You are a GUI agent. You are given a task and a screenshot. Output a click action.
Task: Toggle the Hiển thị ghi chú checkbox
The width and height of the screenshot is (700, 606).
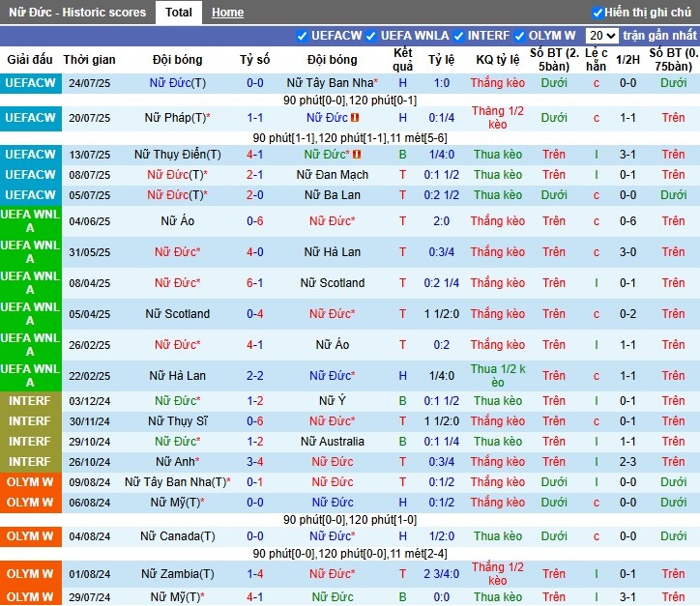click(598, 13)
